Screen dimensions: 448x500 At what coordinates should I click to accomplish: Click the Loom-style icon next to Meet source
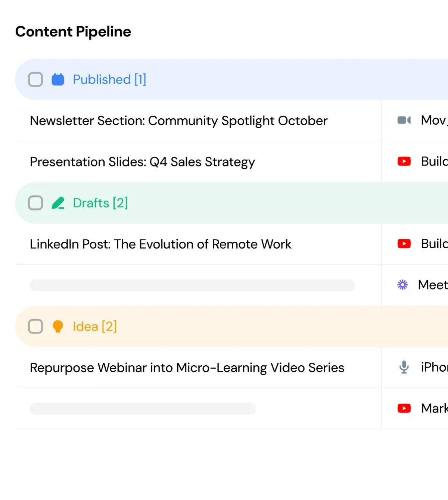click(x=402, y=285)
